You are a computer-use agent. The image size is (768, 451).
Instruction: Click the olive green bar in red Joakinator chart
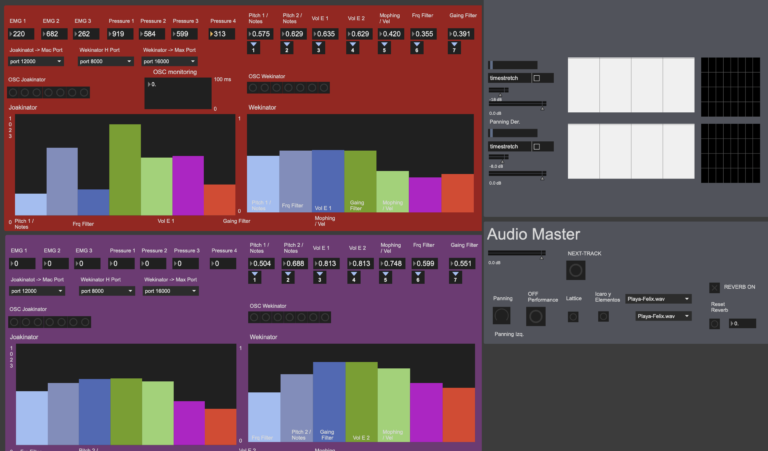[x=125, y=169]
